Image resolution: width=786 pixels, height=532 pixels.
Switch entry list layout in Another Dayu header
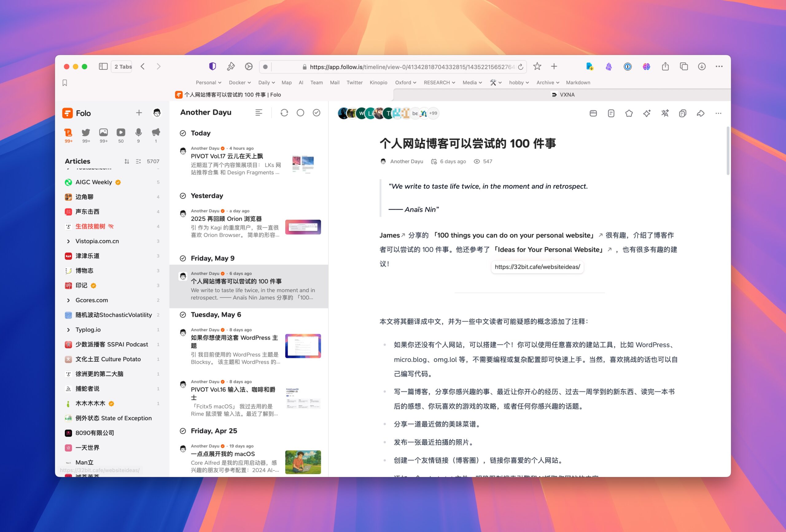point(259,113)
